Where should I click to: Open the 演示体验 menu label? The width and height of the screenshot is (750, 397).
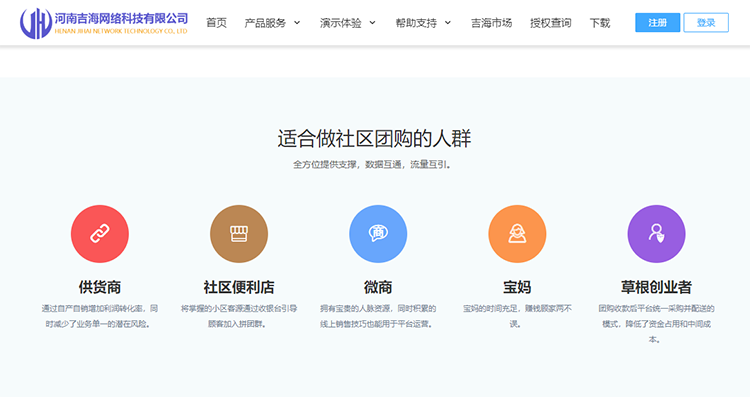pos(341,22)
